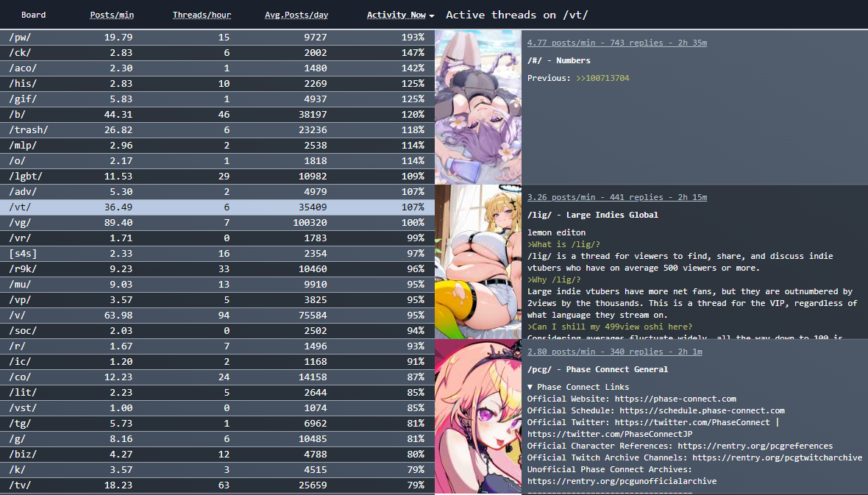868x495 pixels.
Task: Select the /vp/ board row
Action: pyautogui.click(x=217, y=300)
